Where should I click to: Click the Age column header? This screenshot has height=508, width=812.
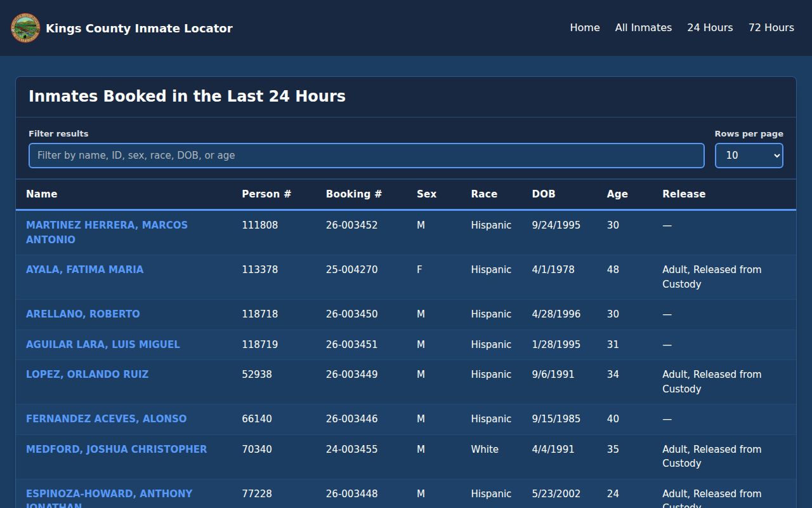coord(617,194)
